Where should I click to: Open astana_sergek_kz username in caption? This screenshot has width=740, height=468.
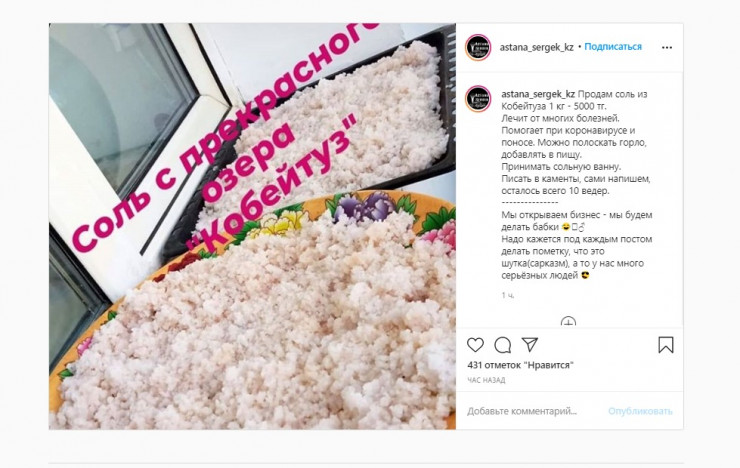[x=538, y=94]
